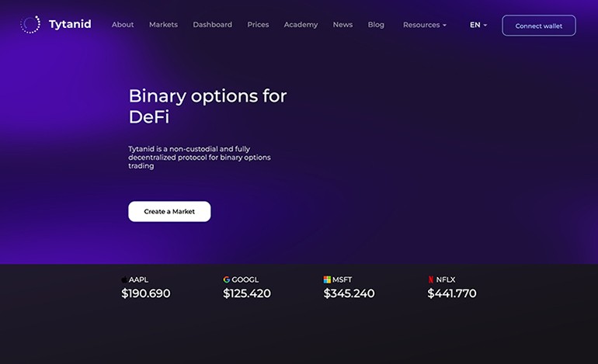Click the Connect wallet button
The height and width of the screenshot is (364, 598).
pyautogui.click(x=538, y=26)
